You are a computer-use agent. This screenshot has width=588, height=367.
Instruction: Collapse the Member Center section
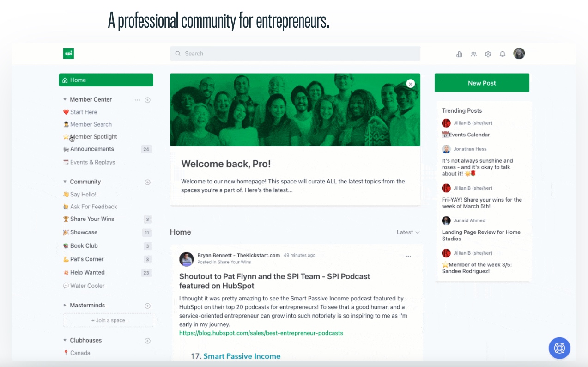[x=65, y=99]
